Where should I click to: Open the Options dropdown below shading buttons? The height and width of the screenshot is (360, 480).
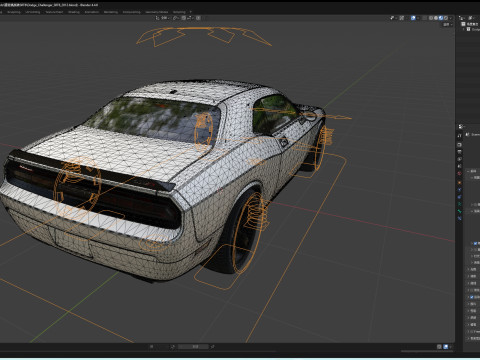click(448, 25)
